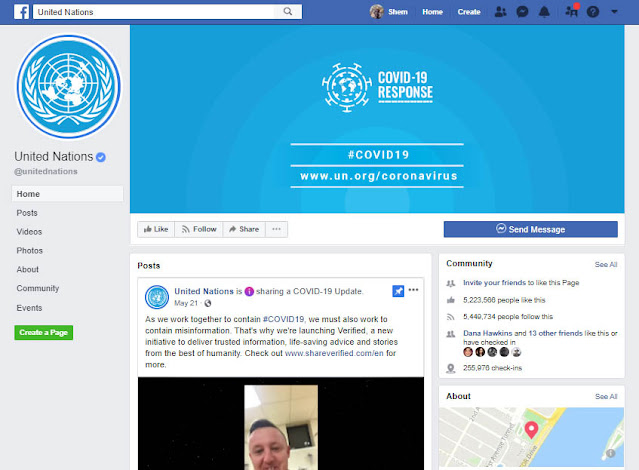Screen dimensions: 639x470
Task: Click the pinned post pin icon
Action: [x=398, y=291]
